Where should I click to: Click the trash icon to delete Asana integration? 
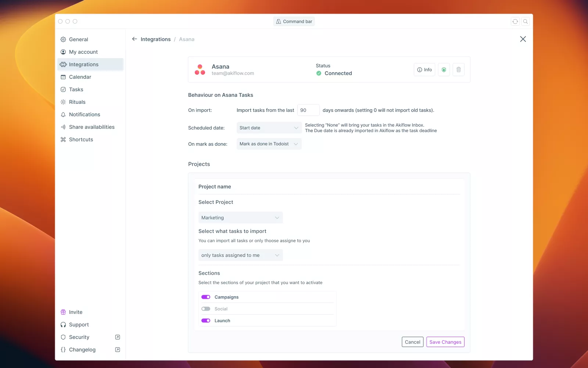tap(458, 70)
